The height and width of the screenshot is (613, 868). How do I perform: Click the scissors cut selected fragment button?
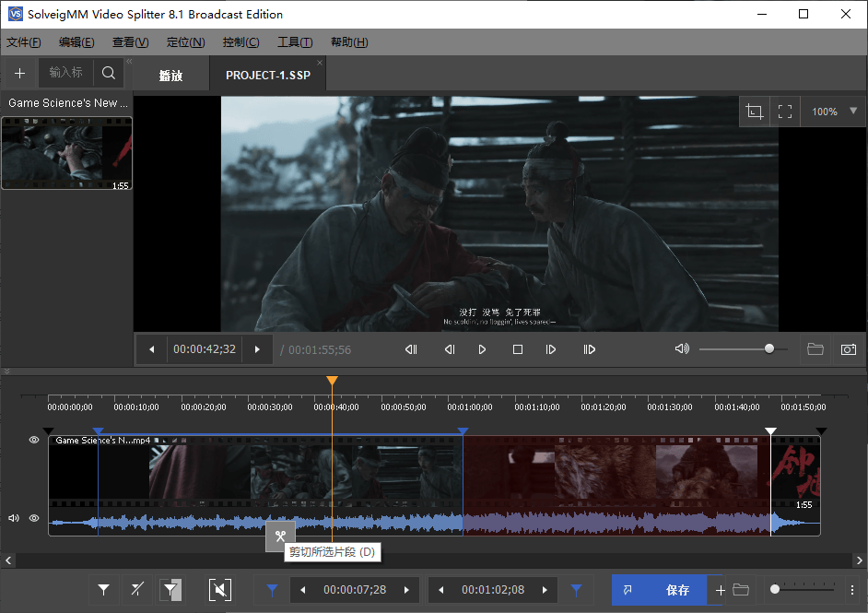click(280, 536)
